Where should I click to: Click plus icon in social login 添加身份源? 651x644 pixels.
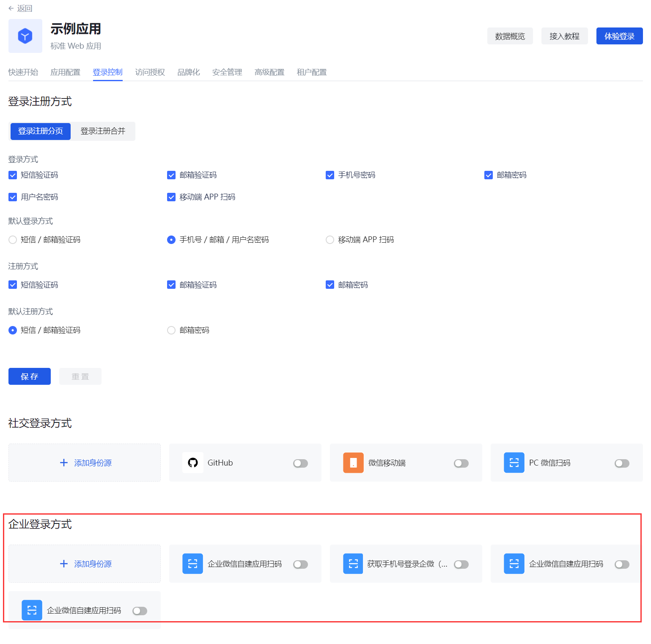tap(64, 463)
